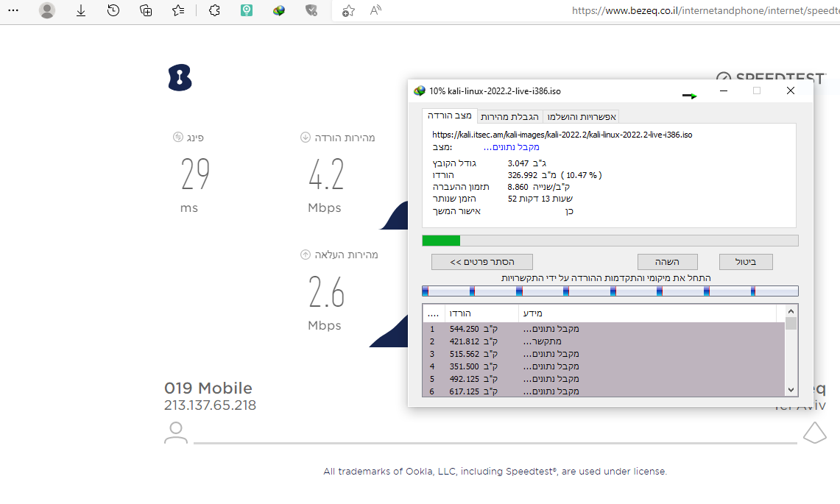Open the אפשרויות והושלמו tab
The image size is (840, 504).
point(582,117)
